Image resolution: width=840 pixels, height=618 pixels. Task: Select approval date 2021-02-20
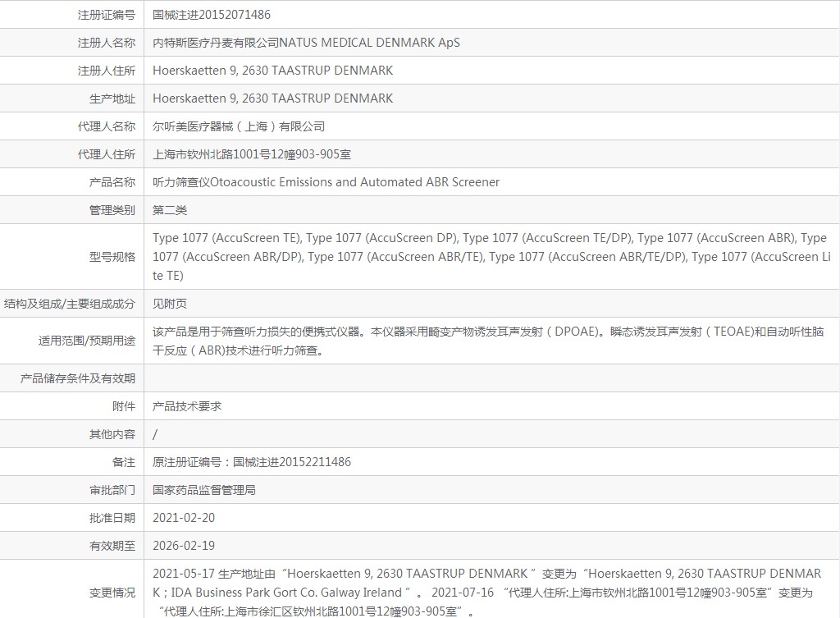pos(184,518)
